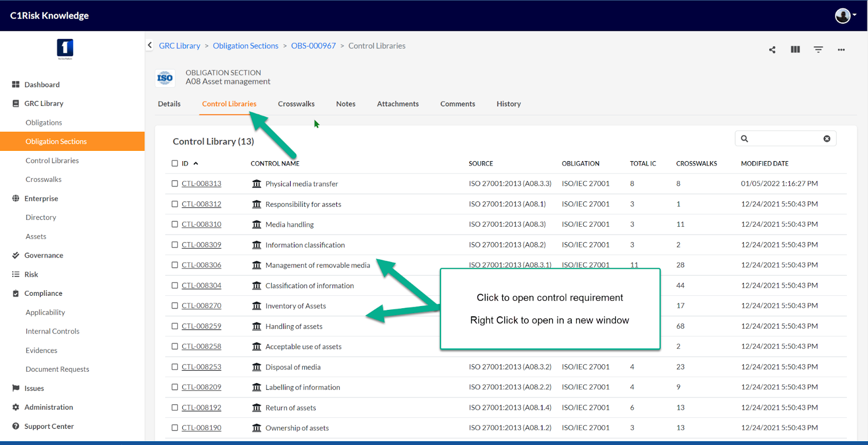Open Internal Controls in the sidebar
The height and width of the screenshot is (445, 868).
53,331
